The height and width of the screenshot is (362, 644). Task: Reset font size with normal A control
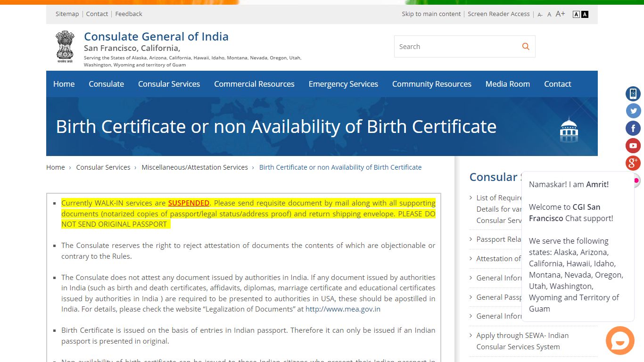549,15
